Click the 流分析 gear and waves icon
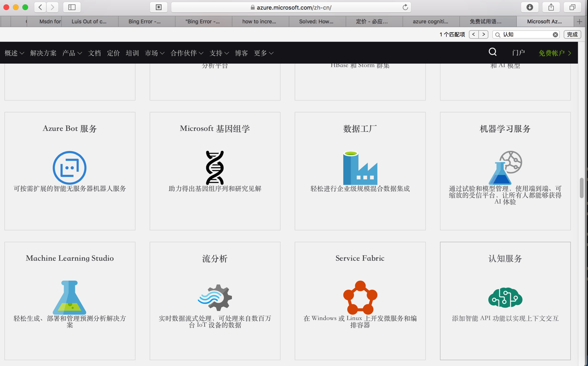 pyautogui.click(x=215, y=298)
